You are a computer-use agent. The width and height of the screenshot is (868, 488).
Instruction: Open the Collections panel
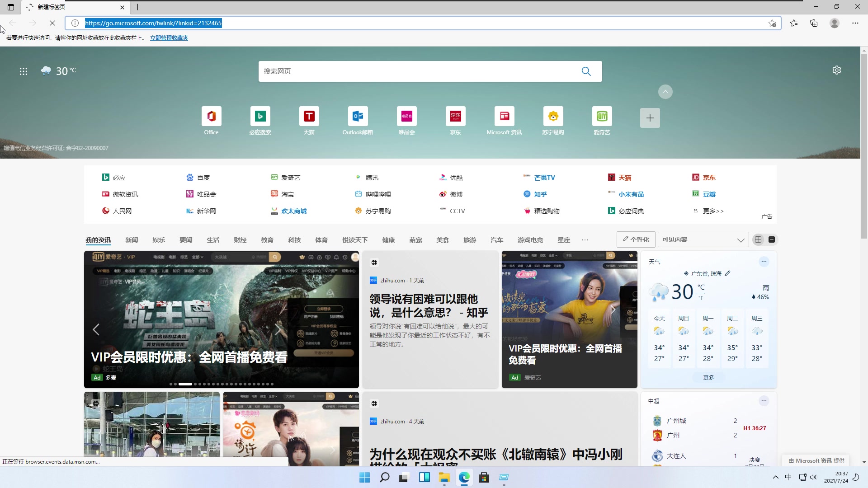[x=814, y=23]
